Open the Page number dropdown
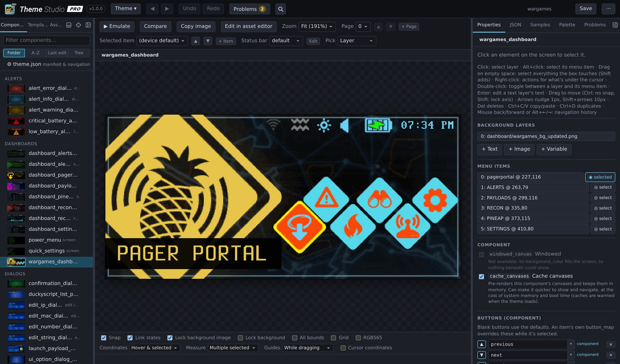The height and width of the screenshot is (364, 620). 363,26
